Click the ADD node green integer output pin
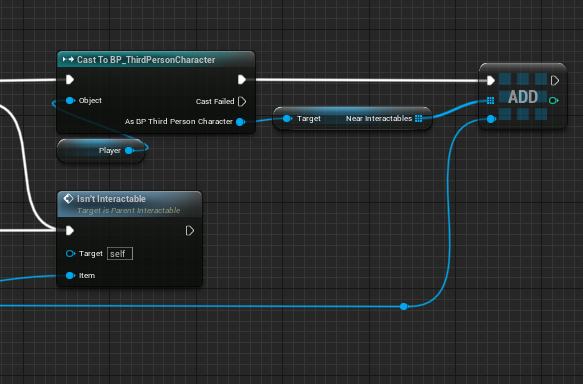 (554, 100)
